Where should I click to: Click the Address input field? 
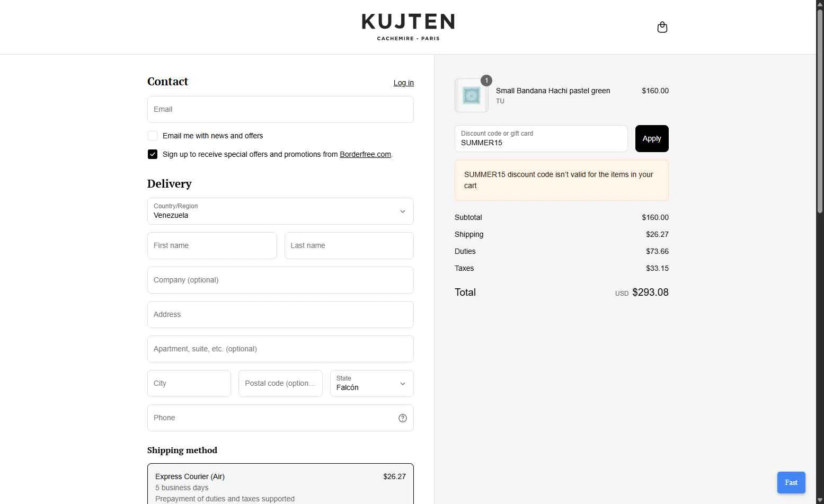point(280,314)
